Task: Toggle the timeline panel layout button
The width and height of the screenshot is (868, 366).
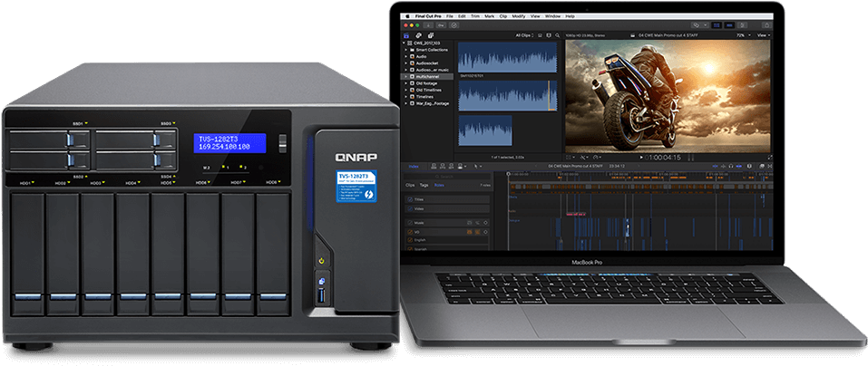Action: [729, 25]
